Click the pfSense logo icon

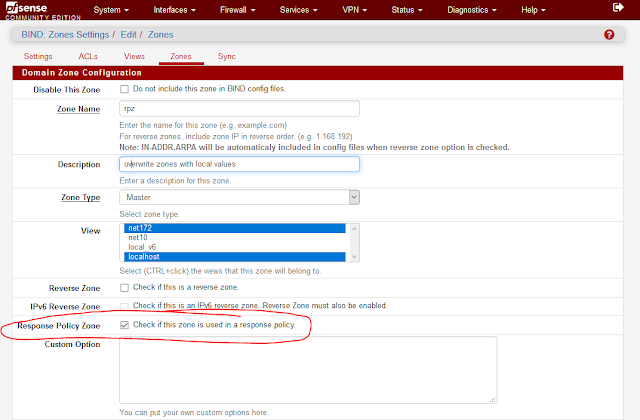(30, 10)
